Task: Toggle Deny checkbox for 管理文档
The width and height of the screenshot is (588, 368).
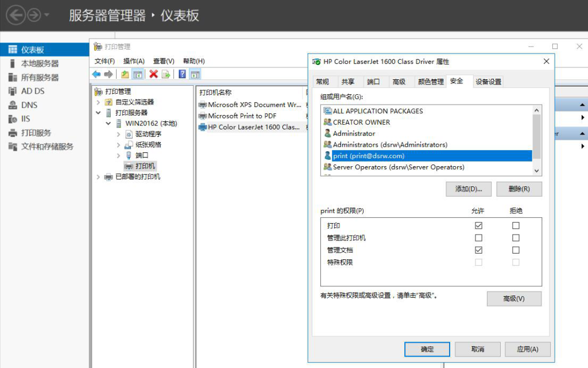Action: 516,250
